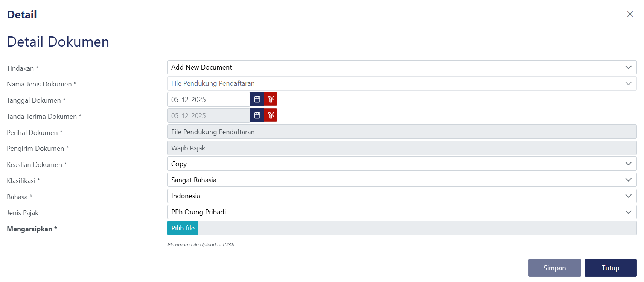Expand the Keaslian Dokumen dropdown
The image size is (644, 282).
(x=402, y=164)
